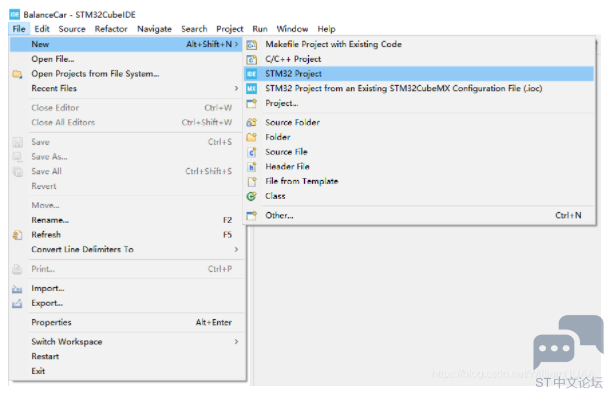The width and height of the screenshot is (612, 398).
Task: Click Exit in File menu
Action: (126, 371)
